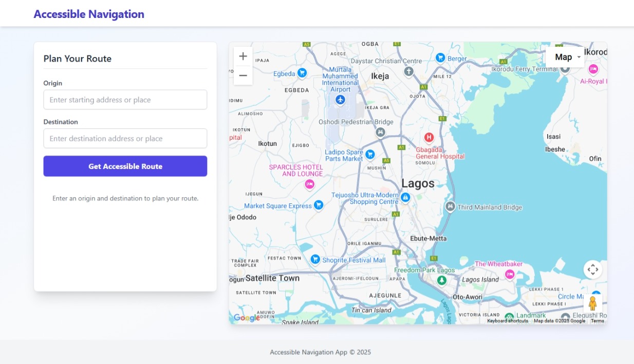This screenshot has height=364, width=634.
Task: Open the Keyboard shortcuts link
Action: coord(509,320)
